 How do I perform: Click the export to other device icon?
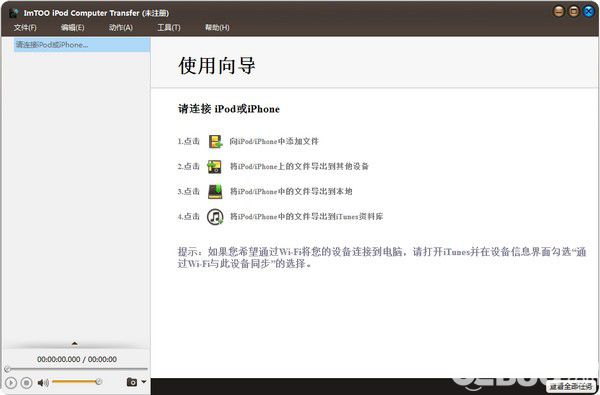click(215, 166)
